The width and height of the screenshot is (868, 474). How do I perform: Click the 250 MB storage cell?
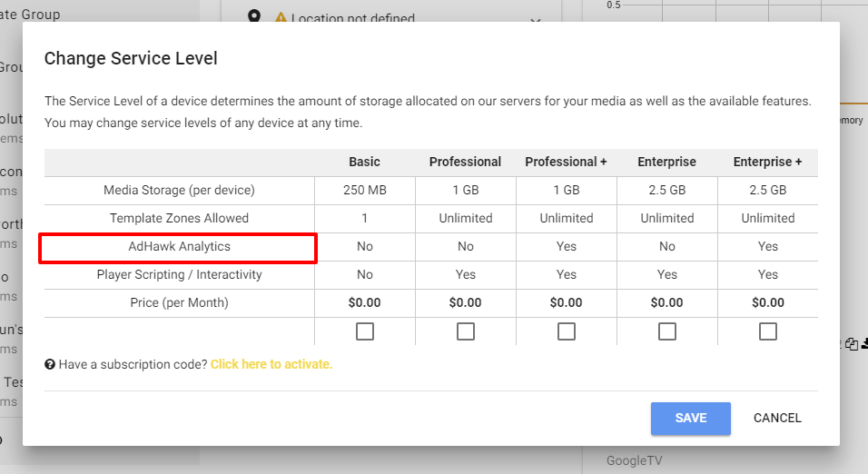click(365, 190)
